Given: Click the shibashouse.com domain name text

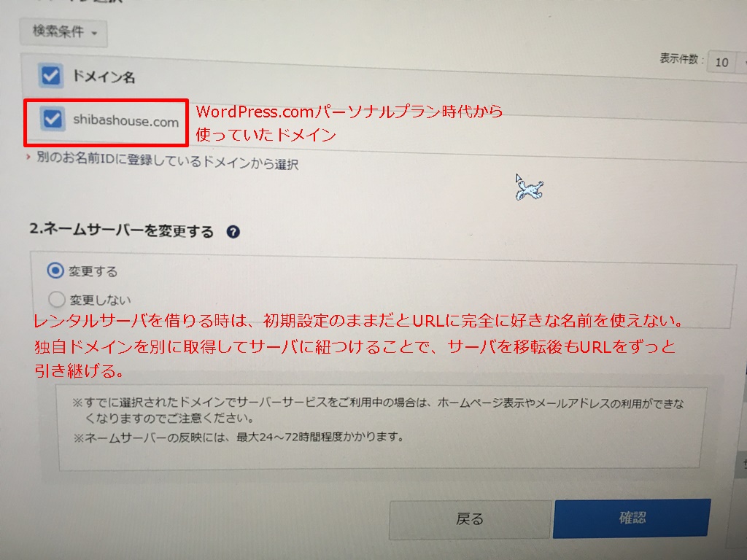Looking at the screenshot, I should pos(125,120).
